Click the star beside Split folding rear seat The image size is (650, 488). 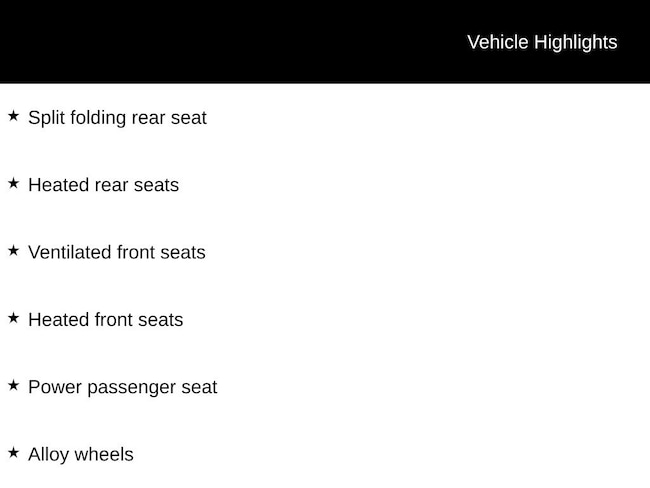(13, 116)
